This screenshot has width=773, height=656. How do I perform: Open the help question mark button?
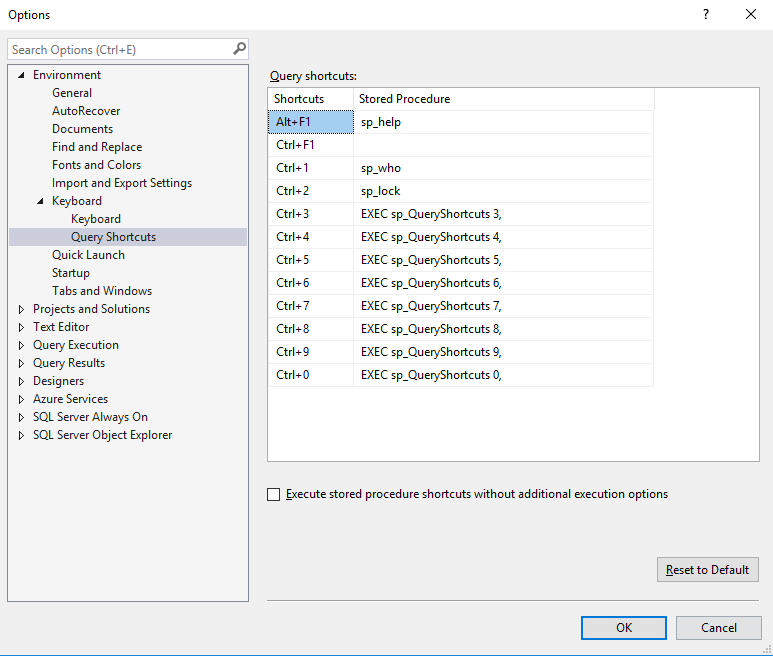tap(706, 14)
